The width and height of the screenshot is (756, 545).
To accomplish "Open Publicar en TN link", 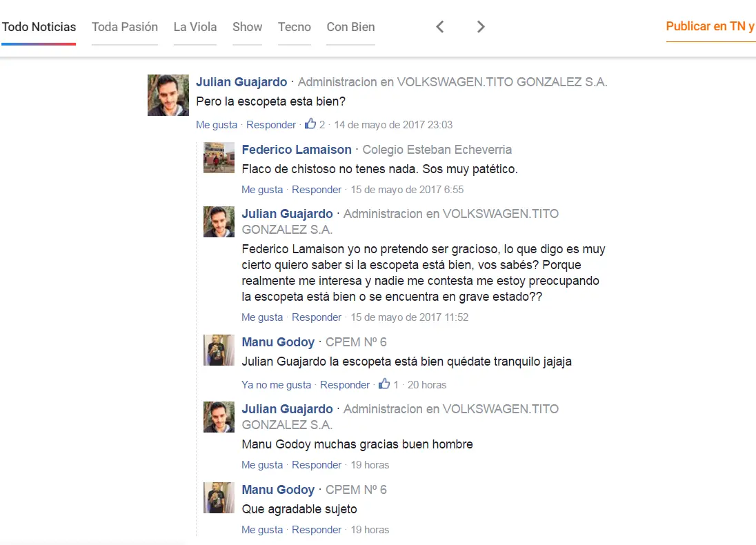I will (710, 26).
